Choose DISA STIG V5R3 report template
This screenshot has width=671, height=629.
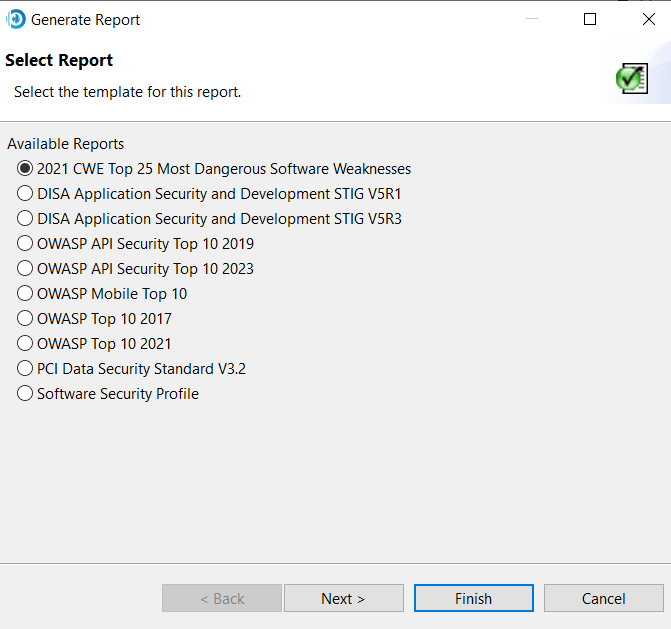25,219
